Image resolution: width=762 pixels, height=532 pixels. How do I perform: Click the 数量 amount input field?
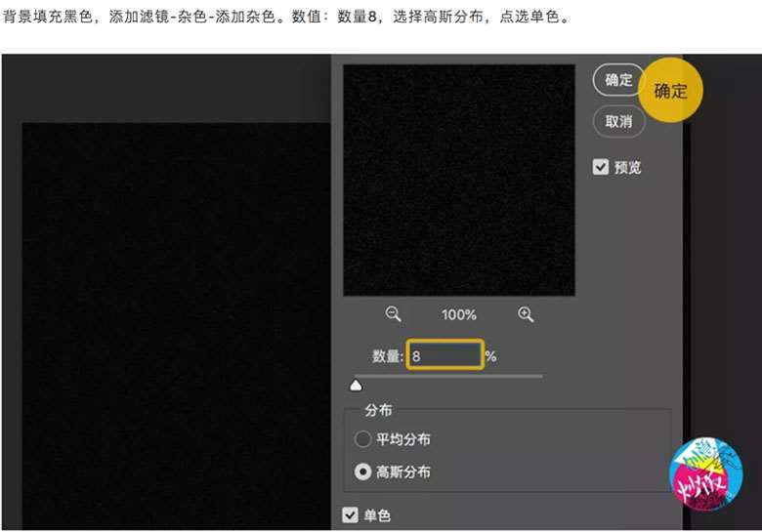point(444,355)
